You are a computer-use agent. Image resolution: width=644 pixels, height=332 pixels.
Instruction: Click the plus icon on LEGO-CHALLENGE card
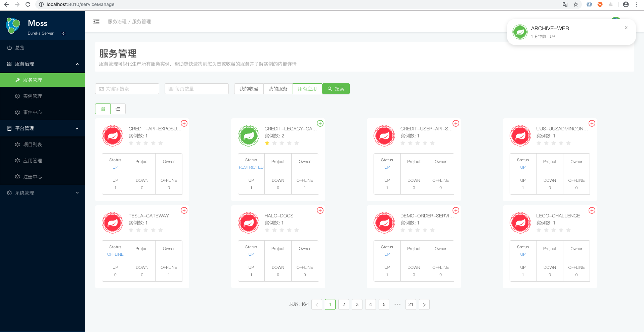click(592, 210)
